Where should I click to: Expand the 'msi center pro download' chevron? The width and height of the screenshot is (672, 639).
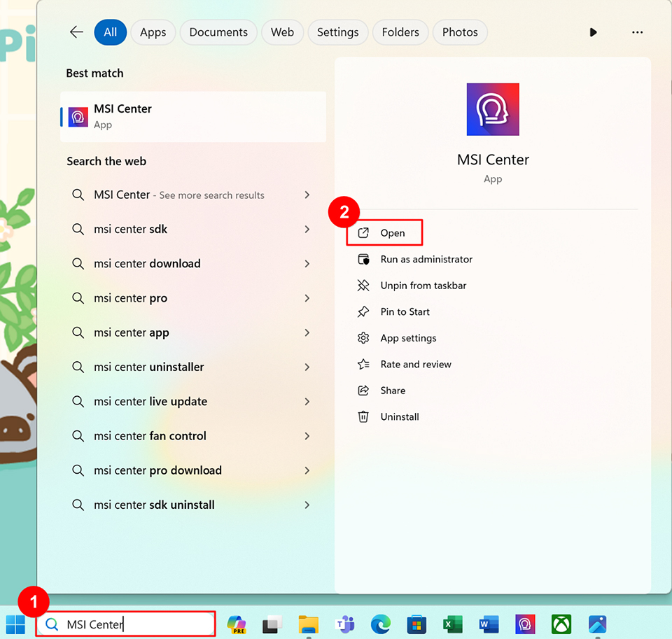tap(307, 470)
